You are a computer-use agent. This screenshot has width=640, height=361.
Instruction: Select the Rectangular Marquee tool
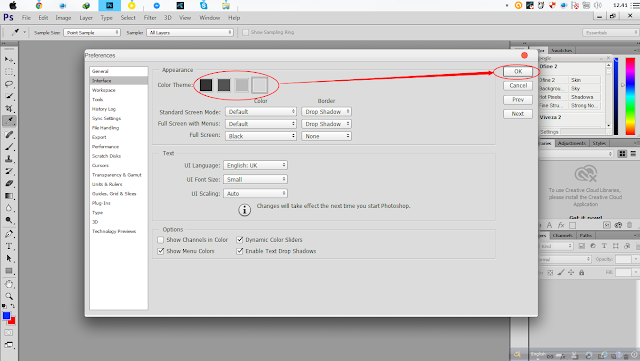(x=9, y=72)
